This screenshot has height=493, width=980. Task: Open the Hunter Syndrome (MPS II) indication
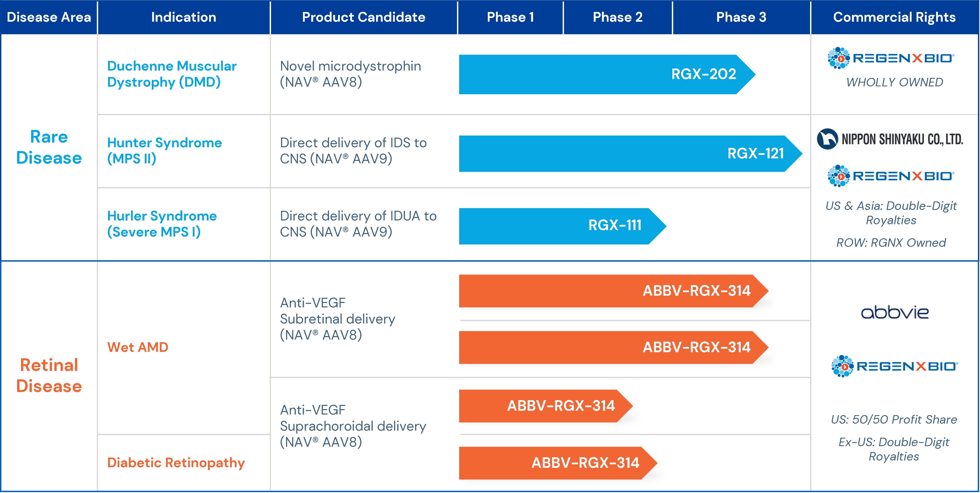point(164,150)
